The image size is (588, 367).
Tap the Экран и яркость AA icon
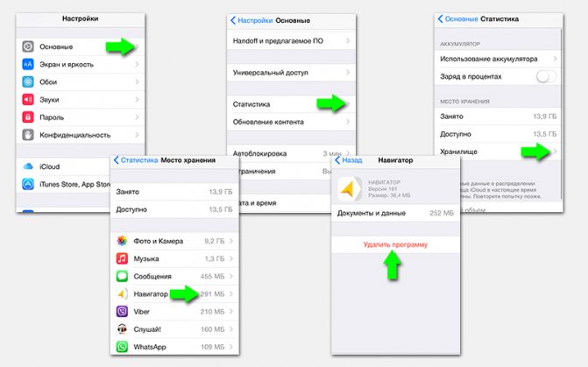tap(28, 64)
